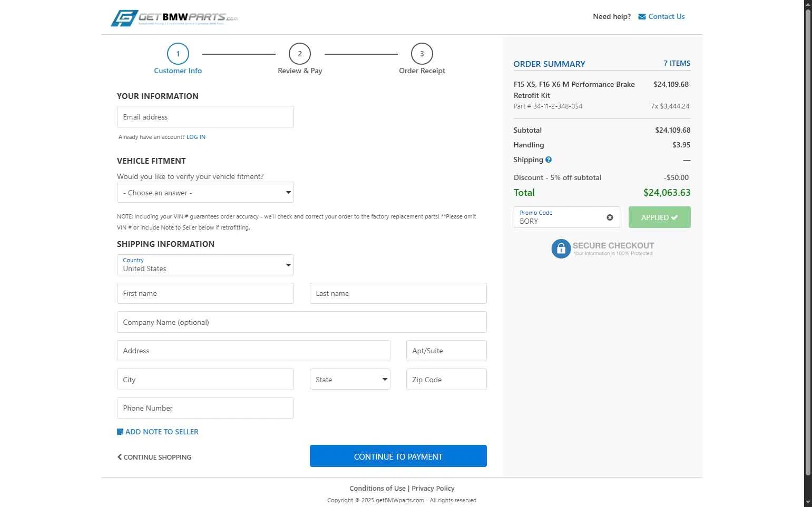812x507 pixels.
Task: Open the vehicle fitment answer dropdown
Action: coord(205,193)
